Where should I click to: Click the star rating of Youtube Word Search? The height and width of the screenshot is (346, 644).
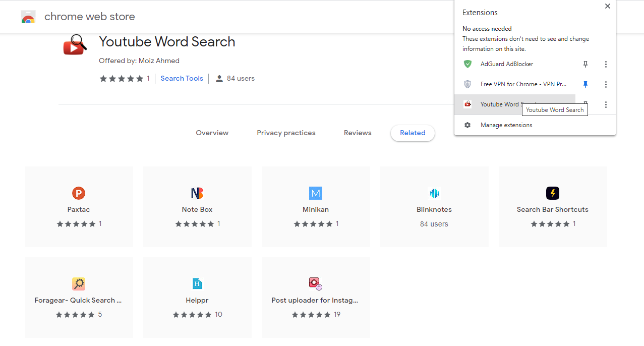click(x=122, y=79)
